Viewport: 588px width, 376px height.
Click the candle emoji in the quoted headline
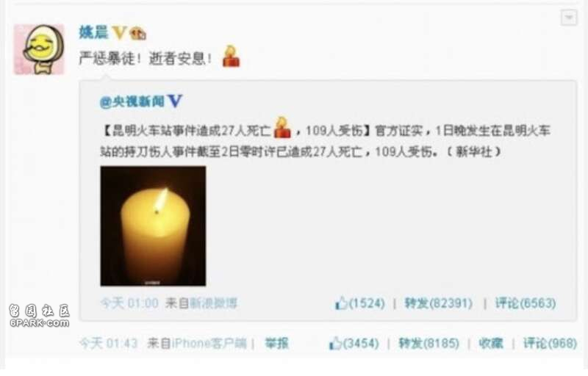(282, 127)
